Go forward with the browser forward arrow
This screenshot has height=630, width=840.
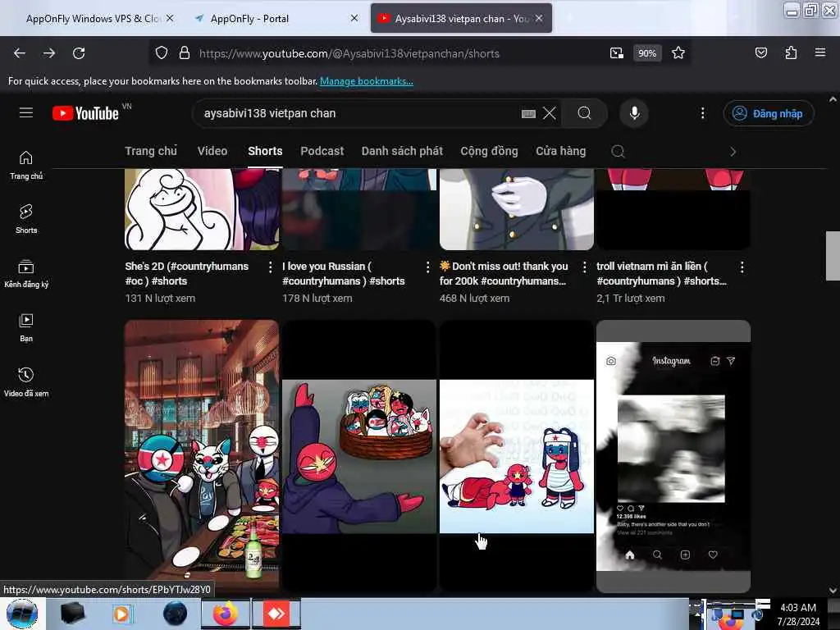point(49,53)
